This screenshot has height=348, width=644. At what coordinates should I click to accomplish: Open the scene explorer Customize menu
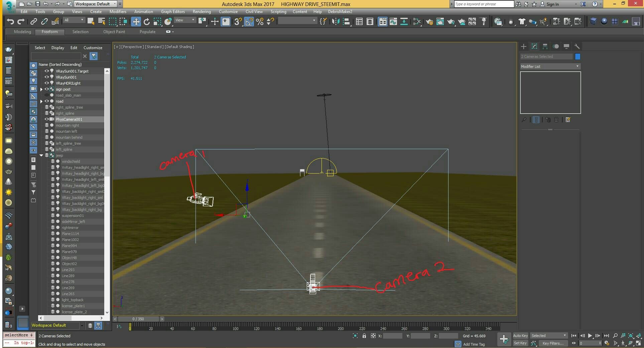click(93, 48)
